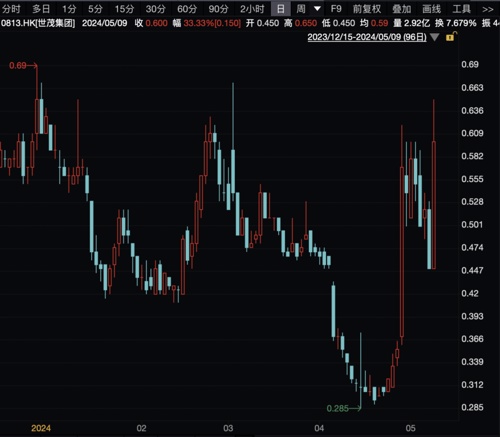The height and width of the screenshot is (437, 500).
Task: Click the 2023/12/15-2024/05/09 date range link
Action: coord(367,37)
